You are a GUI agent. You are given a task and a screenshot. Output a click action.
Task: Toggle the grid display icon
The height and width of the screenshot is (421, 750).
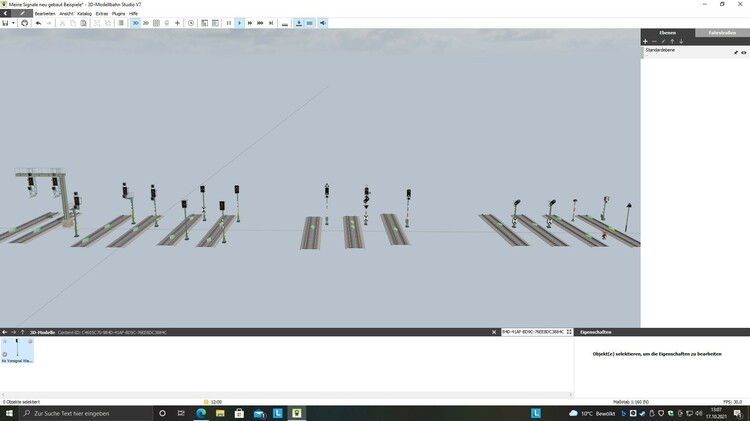click(x=156, y=23)
